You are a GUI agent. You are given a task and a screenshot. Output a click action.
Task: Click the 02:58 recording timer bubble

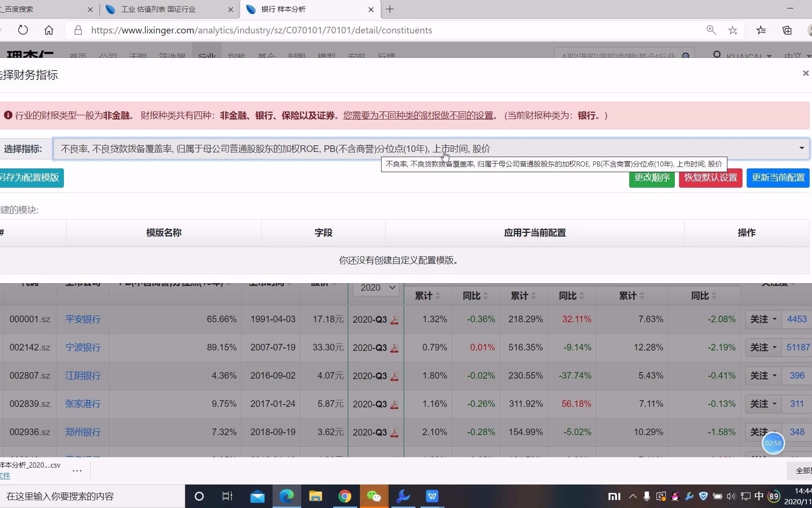click(773, 443)
